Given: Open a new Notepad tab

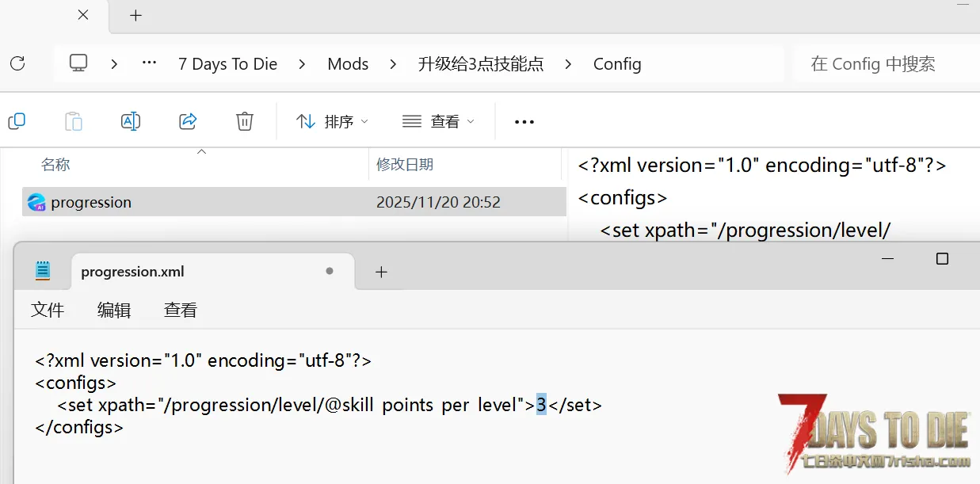Looking at the screenshot, I should coord(381,272).
